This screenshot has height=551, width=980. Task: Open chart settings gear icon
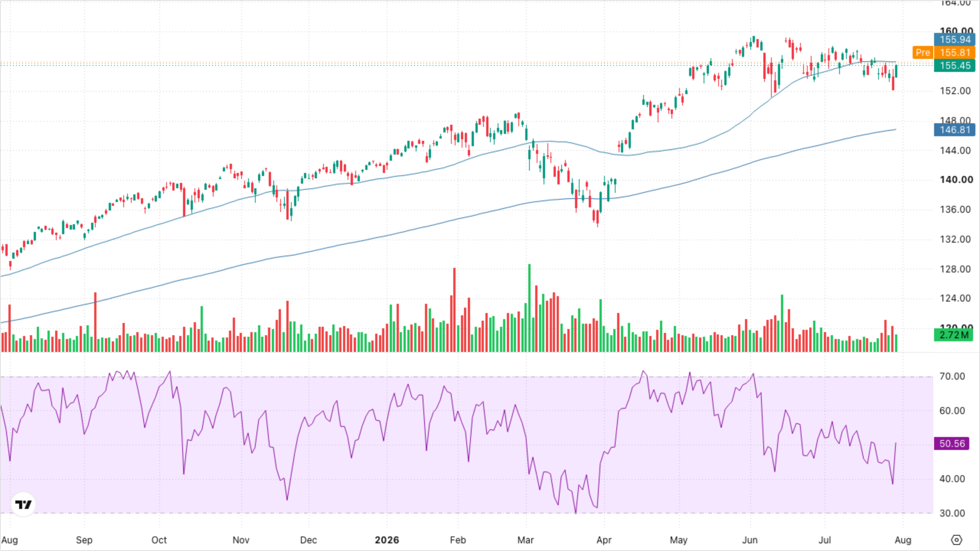(956, 540)
